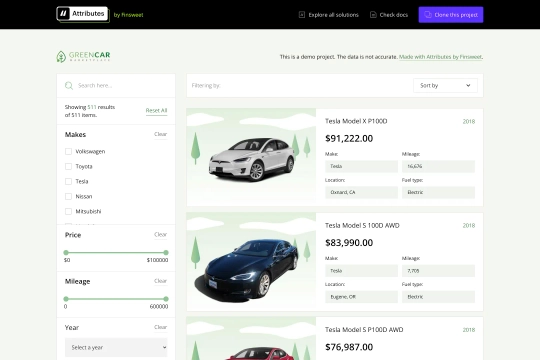Image resolution: width=540 pixels, height=360 pixels.
Task: Clear the Price filter
Action: pyautogui.click(x=160, y=235)
